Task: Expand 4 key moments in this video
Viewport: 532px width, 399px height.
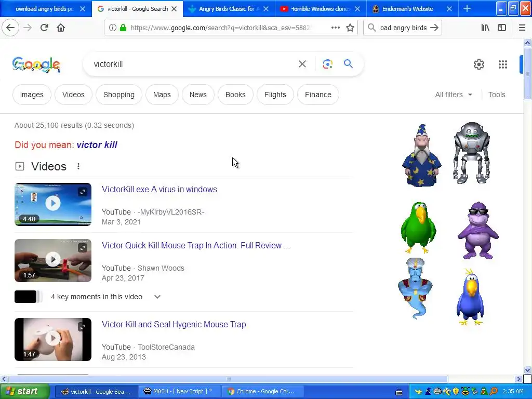Action: 157,297
